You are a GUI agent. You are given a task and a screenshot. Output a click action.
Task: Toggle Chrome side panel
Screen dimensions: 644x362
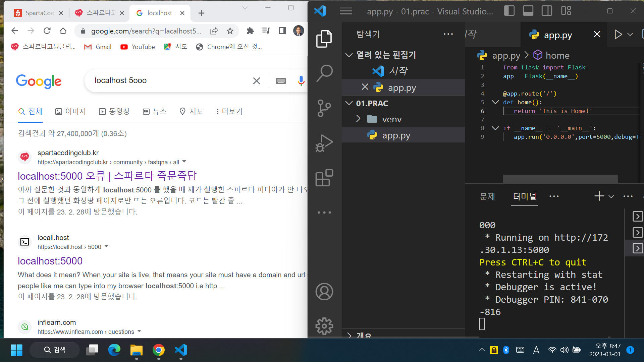coord(282,31)
